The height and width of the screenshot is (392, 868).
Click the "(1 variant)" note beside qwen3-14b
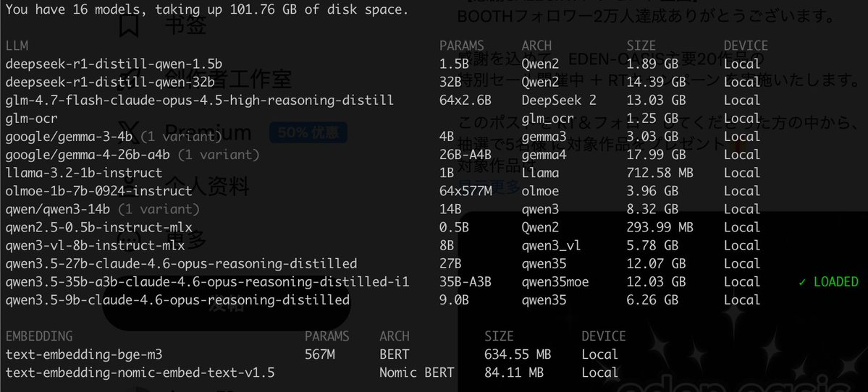tap(159, 209)
